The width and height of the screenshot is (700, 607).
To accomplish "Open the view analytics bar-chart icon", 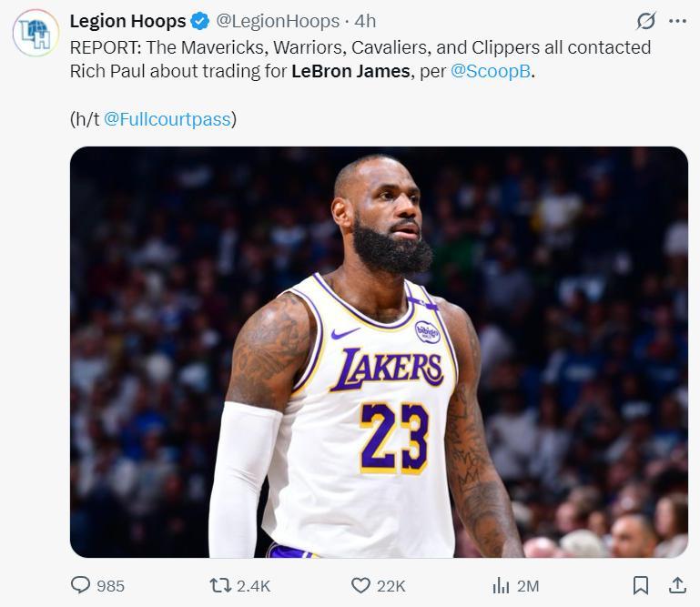I will 501,585.
